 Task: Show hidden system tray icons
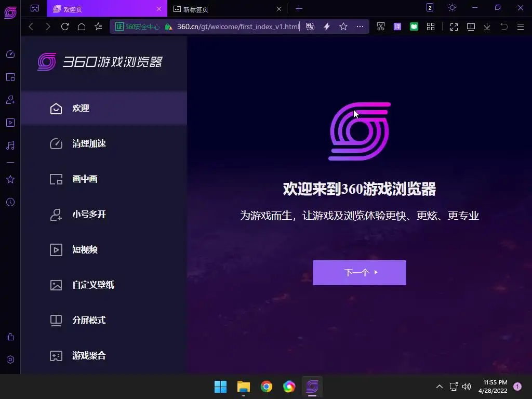440,387
